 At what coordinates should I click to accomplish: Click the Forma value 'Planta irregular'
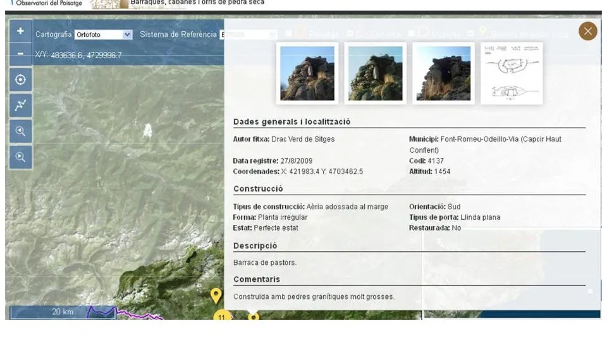283,217
